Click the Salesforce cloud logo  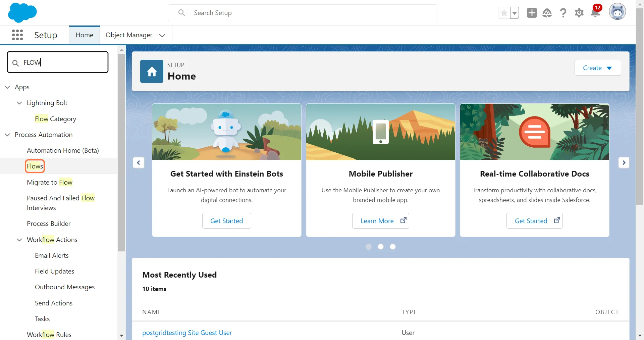coord(22,13)
